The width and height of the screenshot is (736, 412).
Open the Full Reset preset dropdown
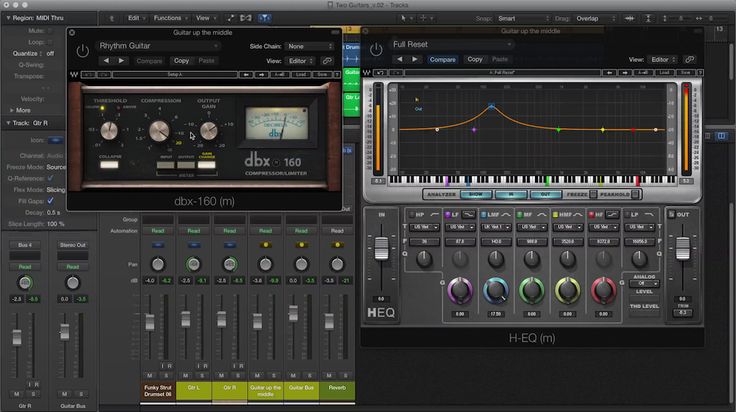(452, 44)
